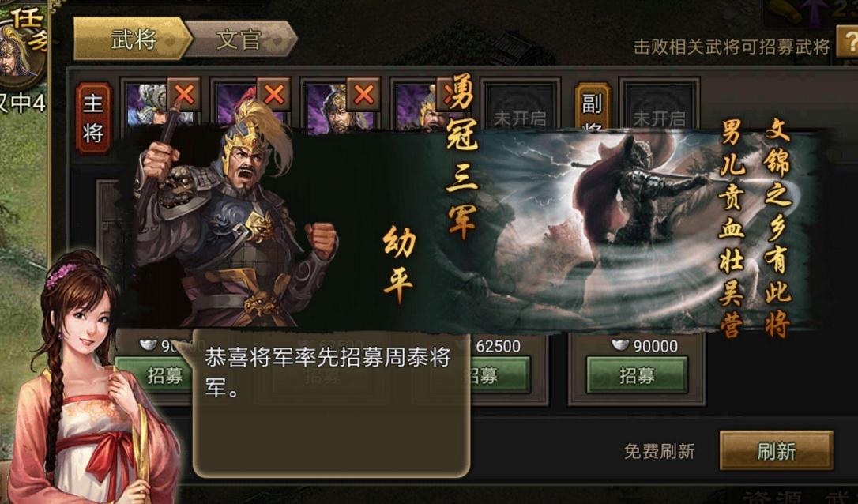Click the 主将 label badge

click(x=93, y=118)
